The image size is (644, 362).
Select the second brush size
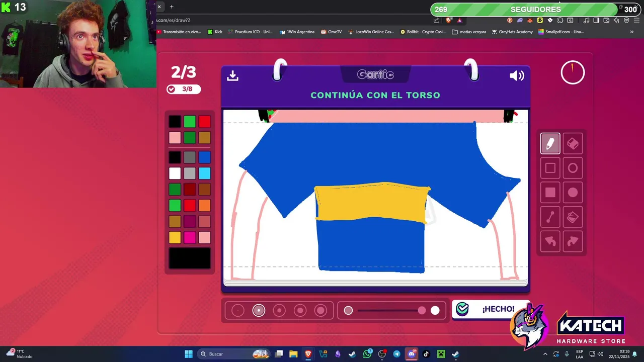pos(259,311)
